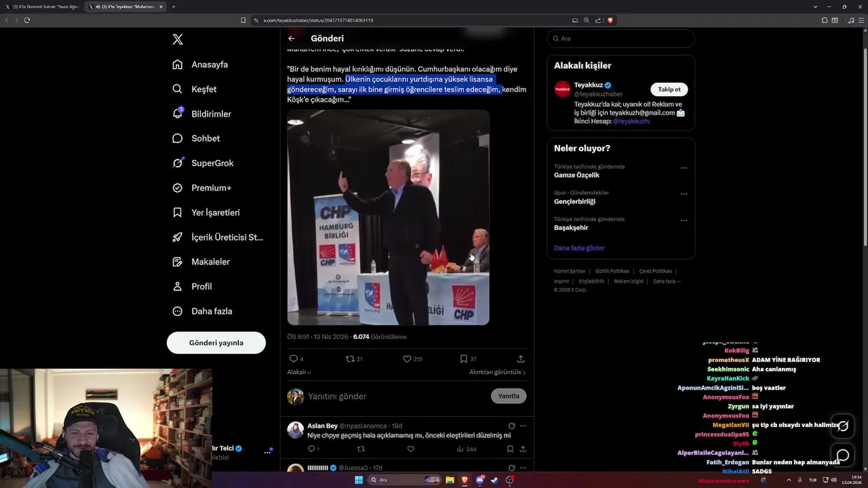Open Steam from the taskbar

pyautogui.click(x=494, y=480)
